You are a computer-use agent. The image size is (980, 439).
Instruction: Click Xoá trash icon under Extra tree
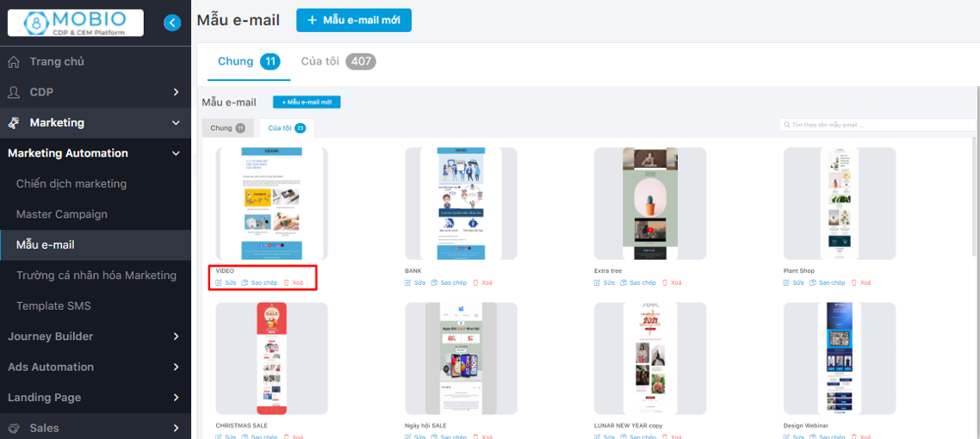[664, 283]
